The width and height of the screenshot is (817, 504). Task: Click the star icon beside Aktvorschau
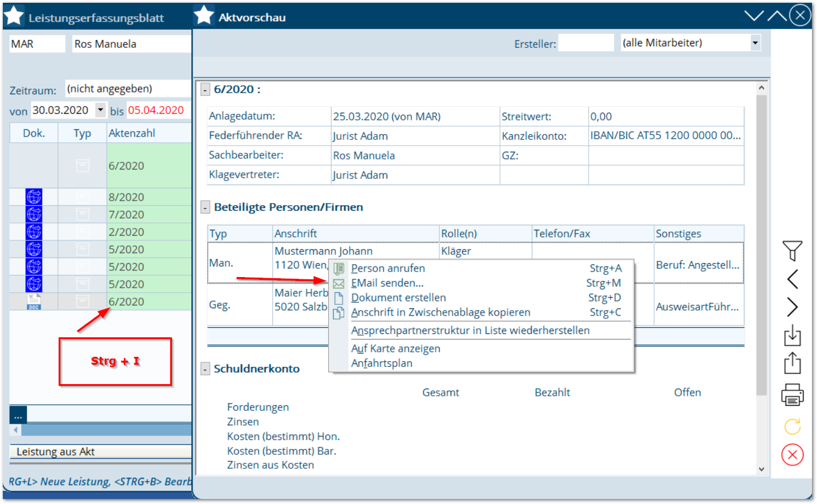[x=204, y=16]
